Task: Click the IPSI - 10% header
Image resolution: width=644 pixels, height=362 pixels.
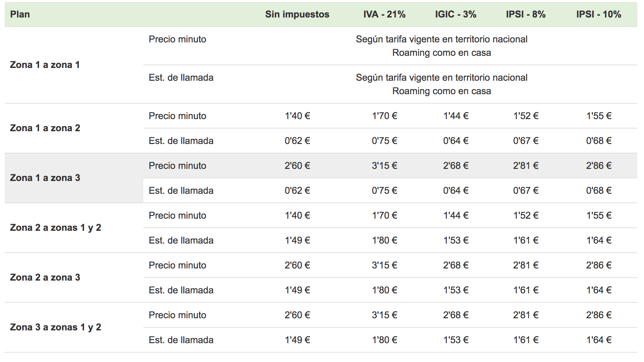Action: pos(599,14)
